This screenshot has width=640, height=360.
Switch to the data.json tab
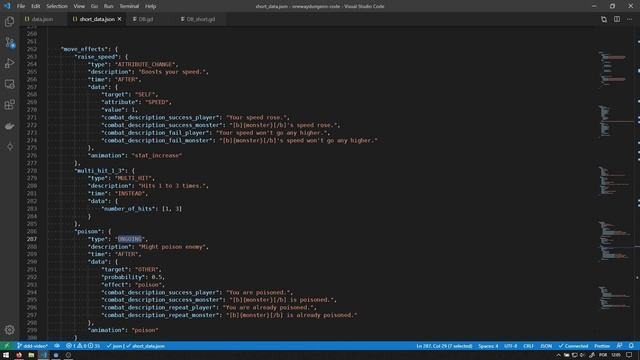42,19
